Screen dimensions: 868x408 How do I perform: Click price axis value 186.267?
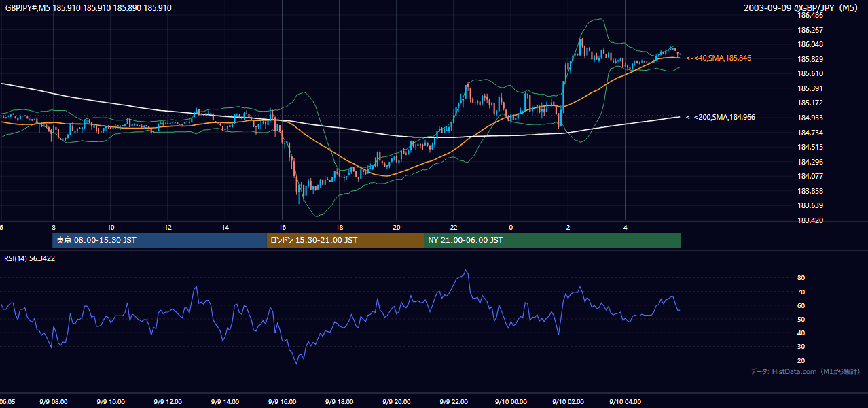click(x=810, y=30)
